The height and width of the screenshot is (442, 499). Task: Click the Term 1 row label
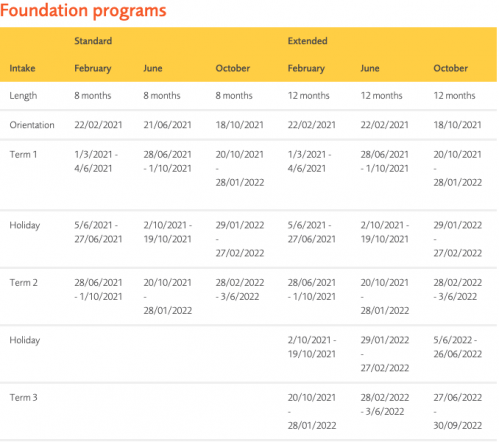pyautogui.click(x=23, y=155)
